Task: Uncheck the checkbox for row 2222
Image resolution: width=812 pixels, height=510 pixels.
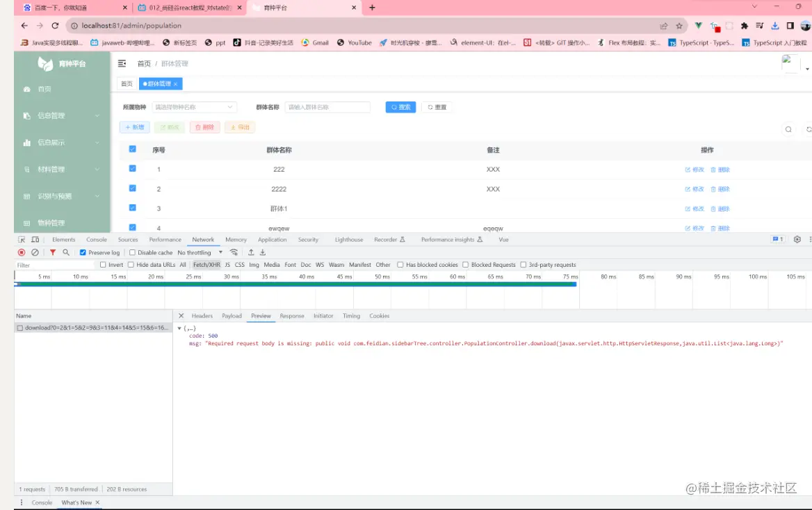Action: click(x=133, y=188)
